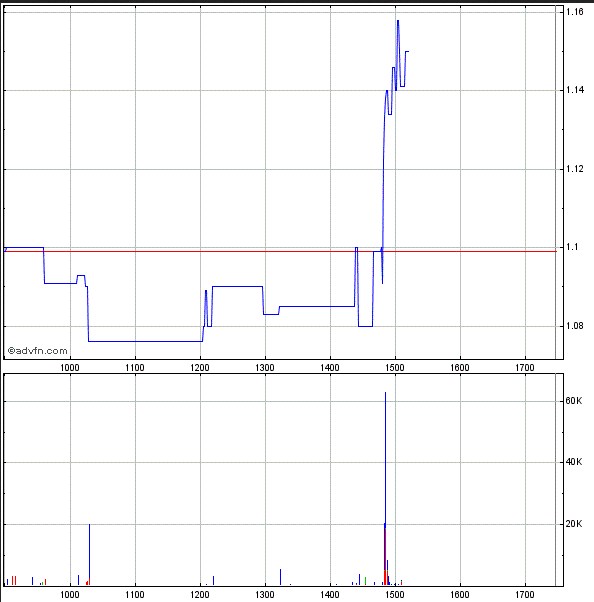The width and height of the screenshot is (594, 602).
Task: Pick the 1000 time label under volume chart
Action: [x=69, y=595]
